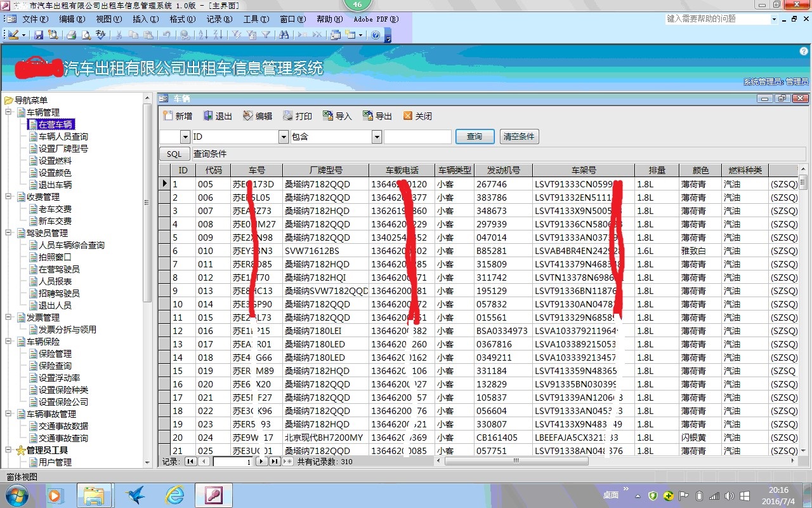Click the 查询 search button
812x508 pixels.
(x=475, y=137)
